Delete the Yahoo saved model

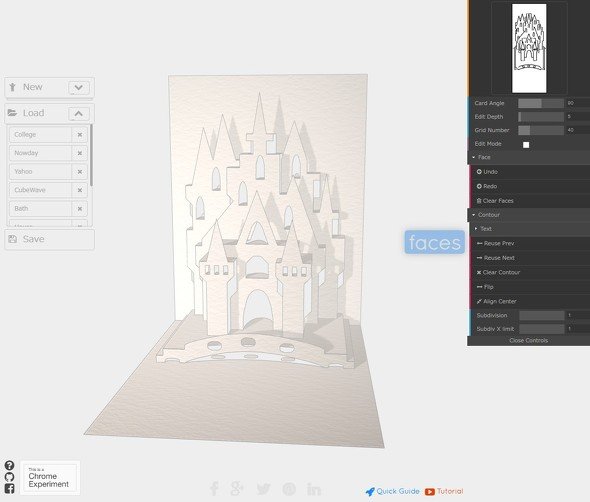tap(80, 172)
